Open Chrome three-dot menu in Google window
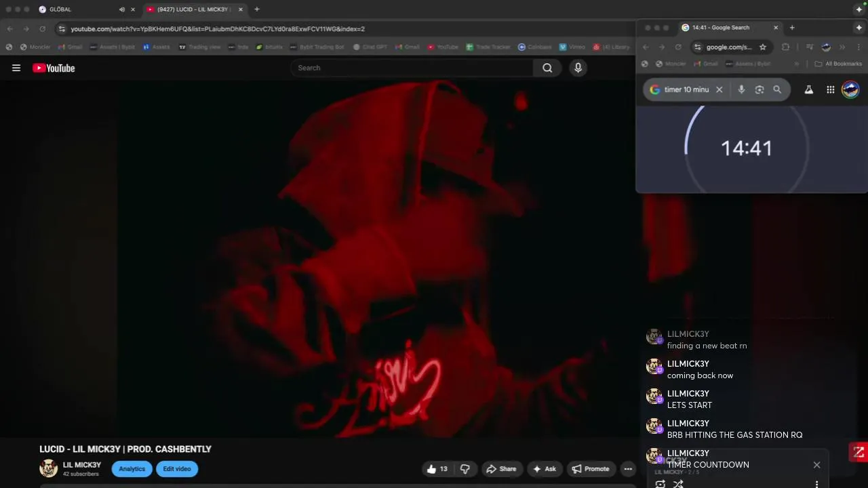868x488 pixels. (x=859, y=47)
